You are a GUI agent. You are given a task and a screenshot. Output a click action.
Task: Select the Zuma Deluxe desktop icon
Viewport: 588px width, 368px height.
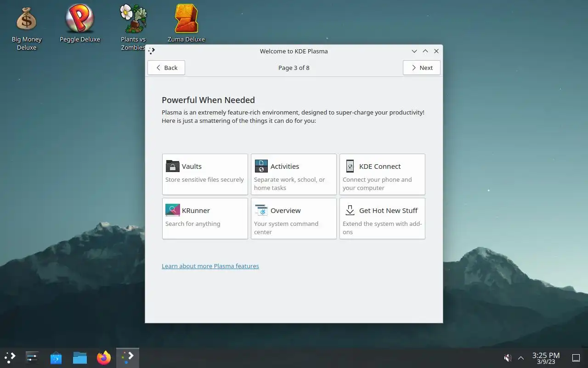(186, 24)
